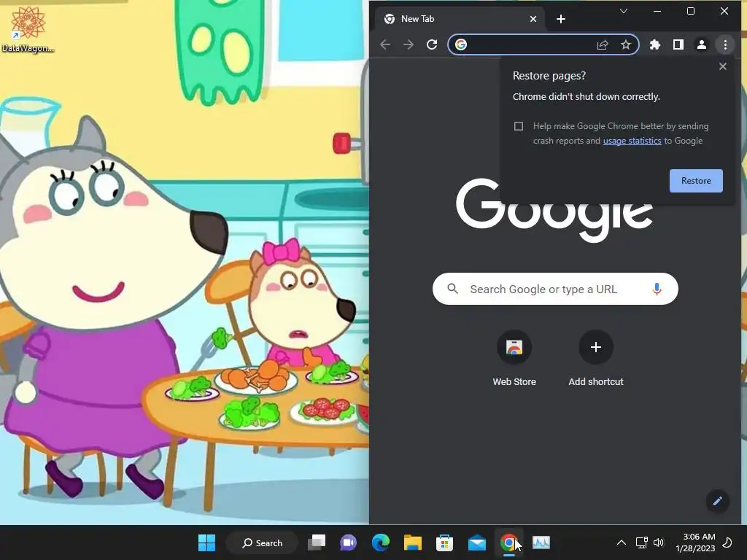Screen dimensions: 747x560
Task: Select the 'Add shortcut' label text
Action: click(x=595, y=382)
